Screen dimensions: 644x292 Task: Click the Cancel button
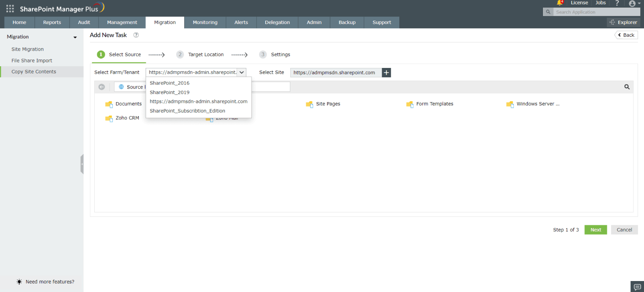625,230
